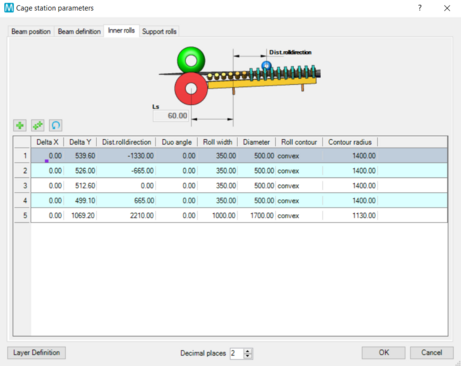Select row header number 5
The image size is (461, 366).
pos(22,215)
